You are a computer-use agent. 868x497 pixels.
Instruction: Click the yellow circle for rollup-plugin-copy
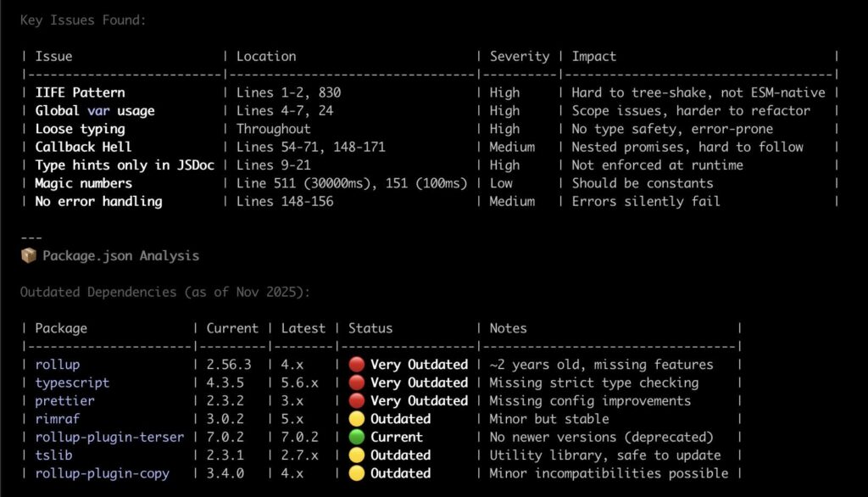click(x=356, y=473)
